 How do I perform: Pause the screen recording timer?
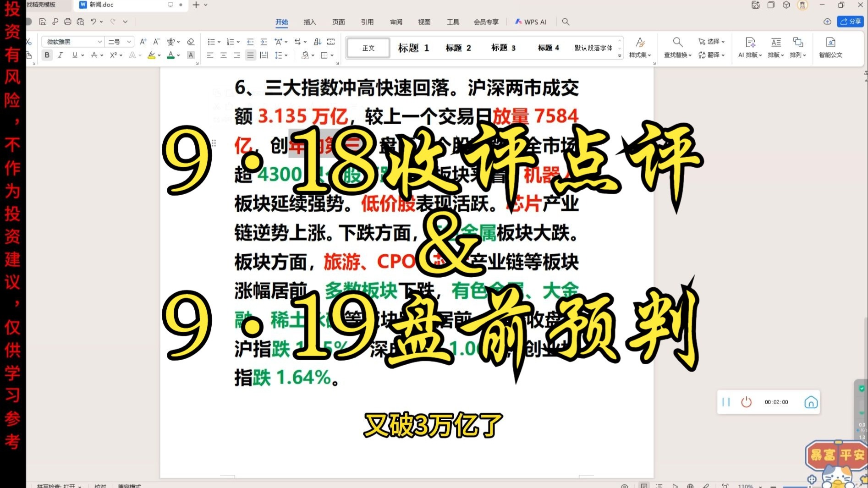point(726,402)
